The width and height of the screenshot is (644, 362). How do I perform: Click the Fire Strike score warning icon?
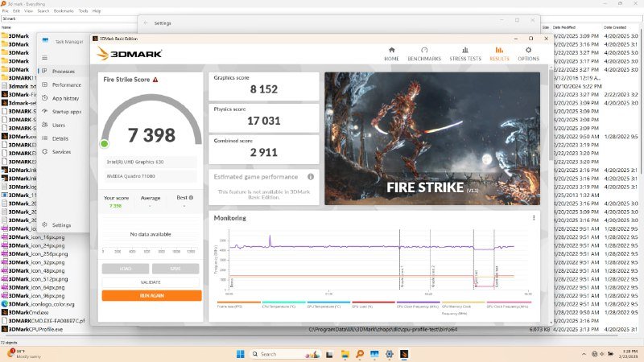point(155,80)
